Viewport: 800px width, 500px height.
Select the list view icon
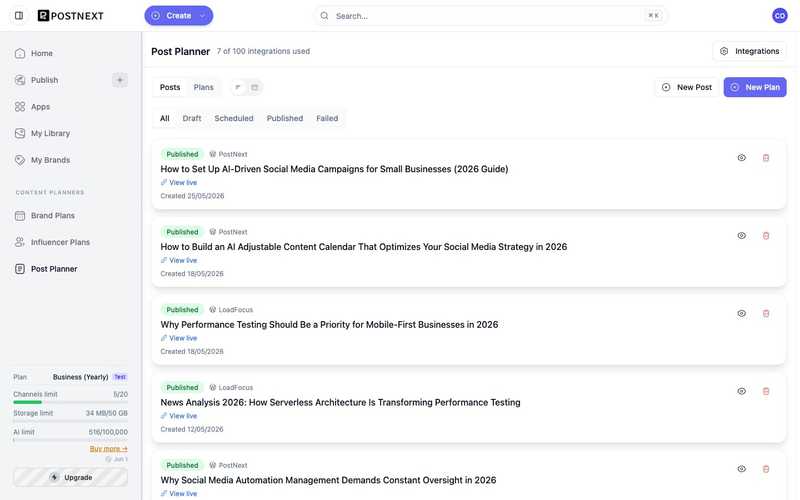(238, 87)
